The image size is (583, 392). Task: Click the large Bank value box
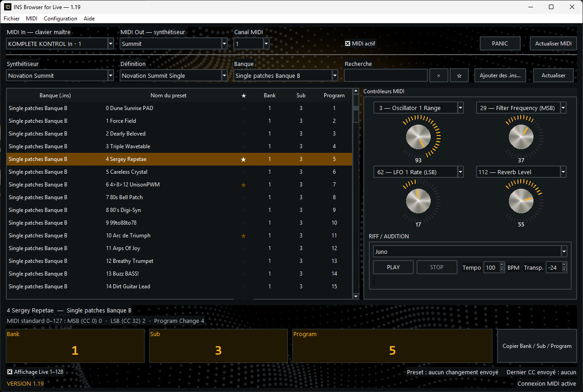click(75, 346)
